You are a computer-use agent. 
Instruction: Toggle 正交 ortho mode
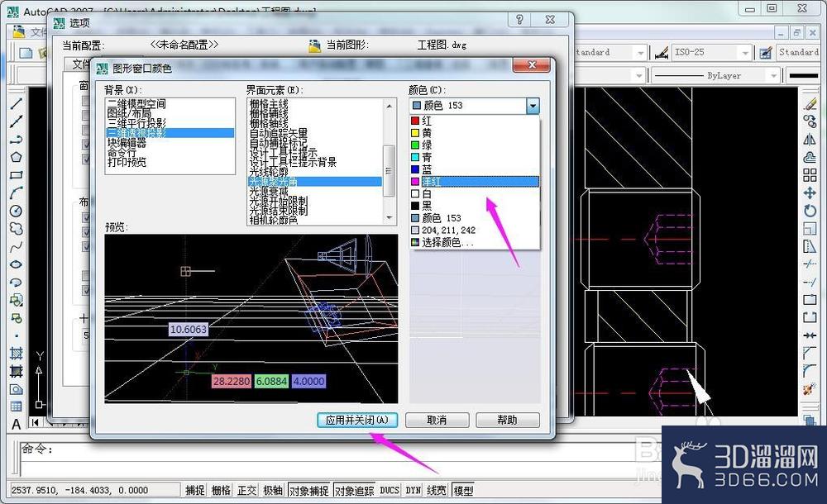point(246,490)
